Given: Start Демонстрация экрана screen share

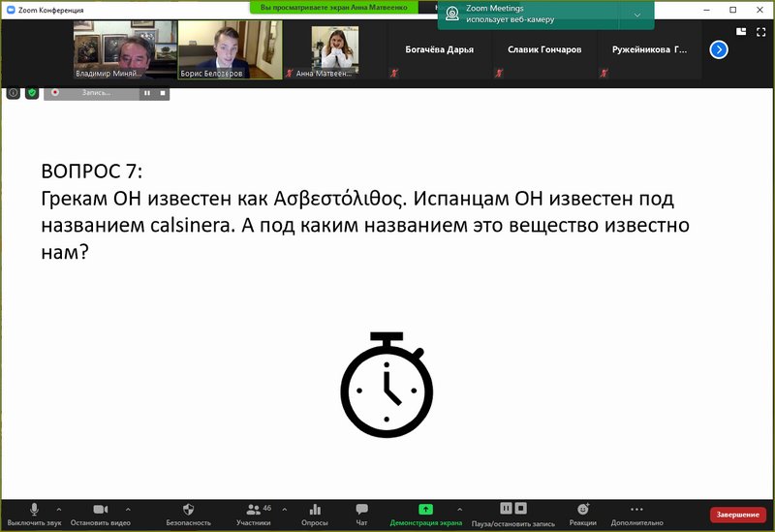Looking at the screenshot, I should click(x=425, y=515).
